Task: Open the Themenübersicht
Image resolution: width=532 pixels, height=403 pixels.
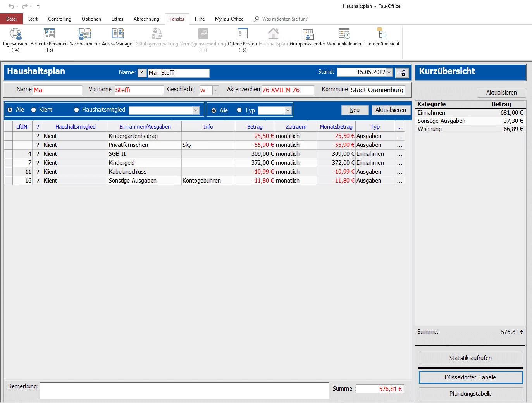Action: (381, 35)
